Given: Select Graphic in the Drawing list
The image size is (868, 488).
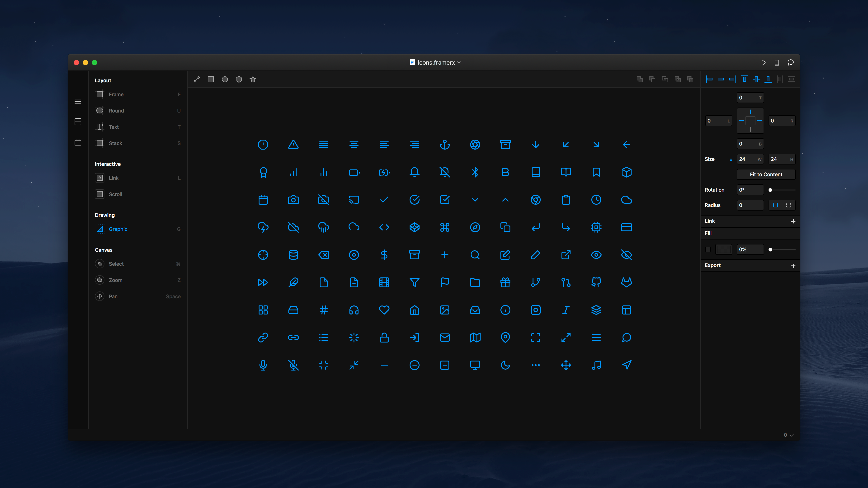Looking at the screenshot, I should click(x=118, y=229).
